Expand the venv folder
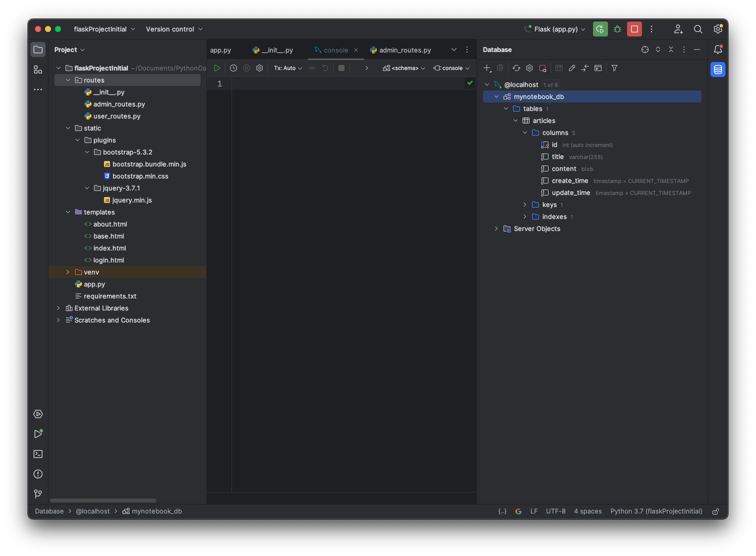The image size is (756, 556). [68, 272]
